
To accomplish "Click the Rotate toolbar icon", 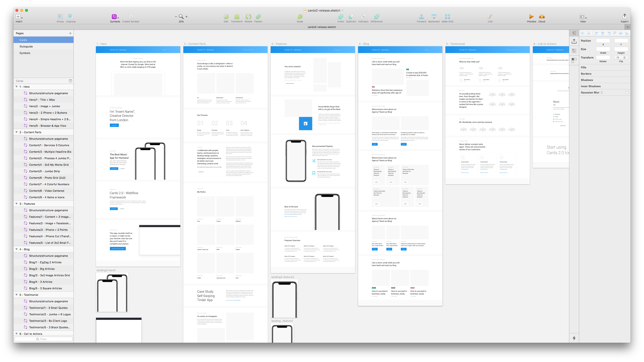I will 248,17.
